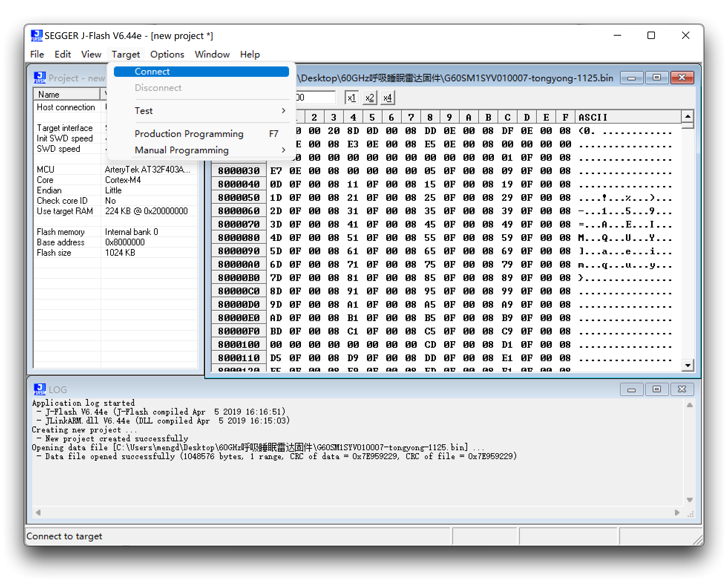Select the Use target RAM row
728x582 pixels.
click(115, 211)
